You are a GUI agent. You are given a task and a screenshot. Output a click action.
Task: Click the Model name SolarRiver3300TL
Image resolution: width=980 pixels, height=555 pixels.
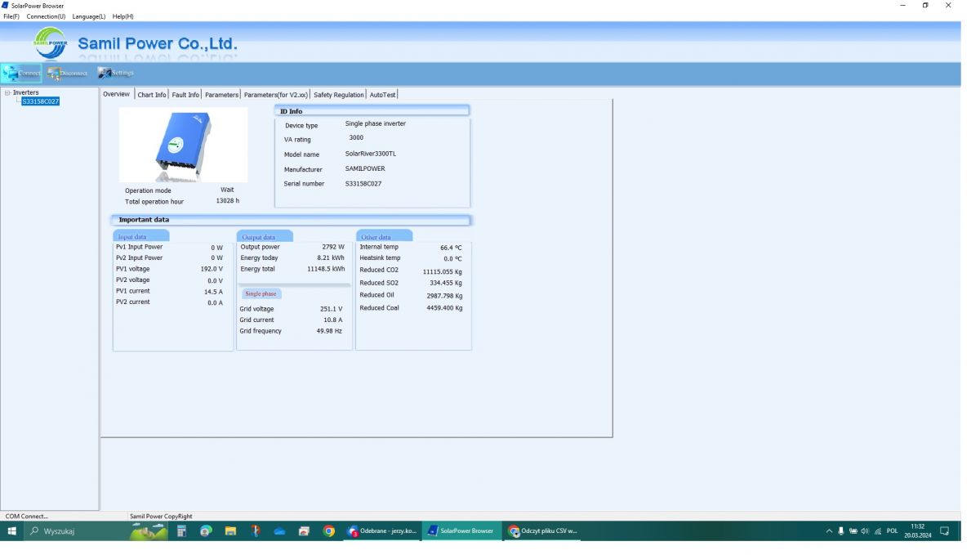(371, 154)
